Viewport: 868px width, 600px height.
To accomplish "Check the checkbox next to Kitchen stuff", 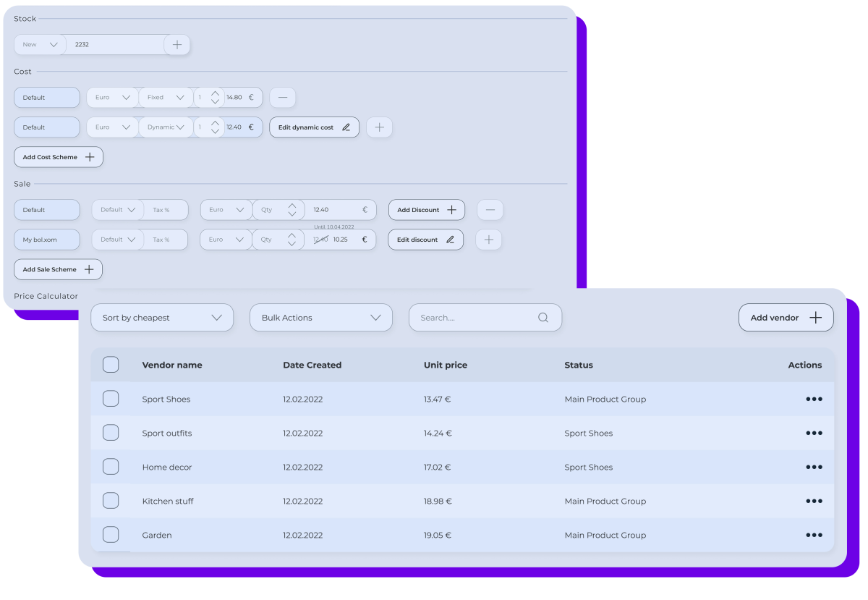I will coord(111,500).
